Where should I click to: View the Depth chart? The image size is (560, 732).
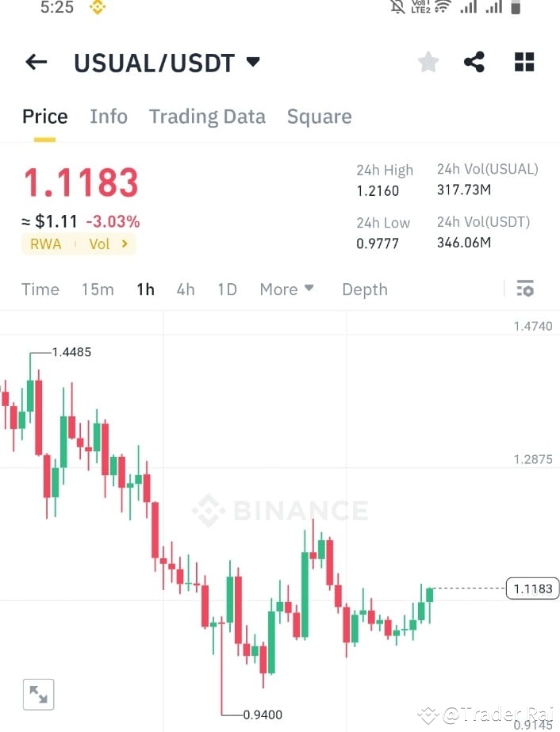point(364,289)
